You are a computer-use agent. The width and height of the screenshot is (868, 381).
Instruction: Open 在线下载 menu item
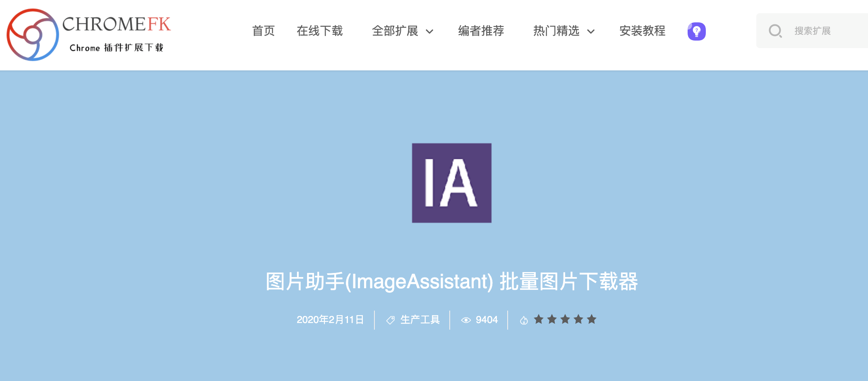tap(319, 31)
